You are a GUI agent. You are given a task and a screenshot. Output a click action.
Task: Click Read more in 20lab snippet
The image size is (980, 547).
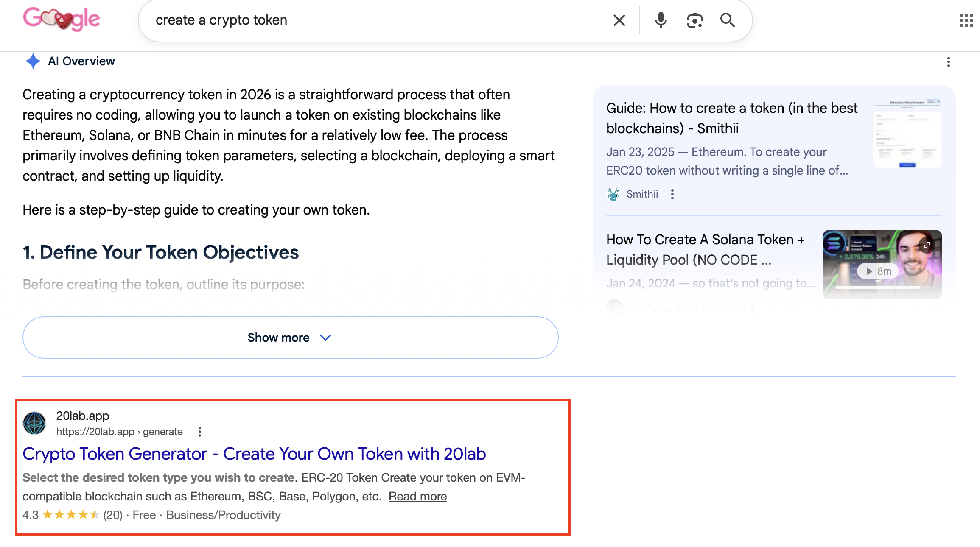[x=417, y=496]
